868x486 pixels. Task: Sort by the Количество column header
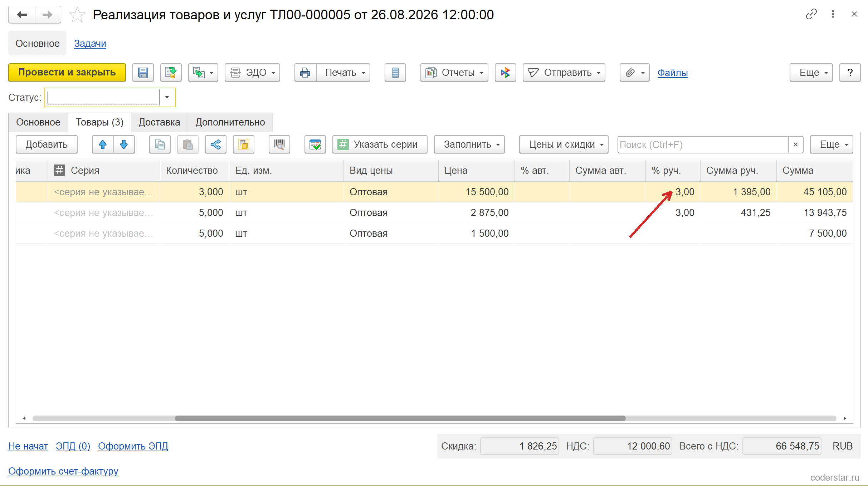194,171
